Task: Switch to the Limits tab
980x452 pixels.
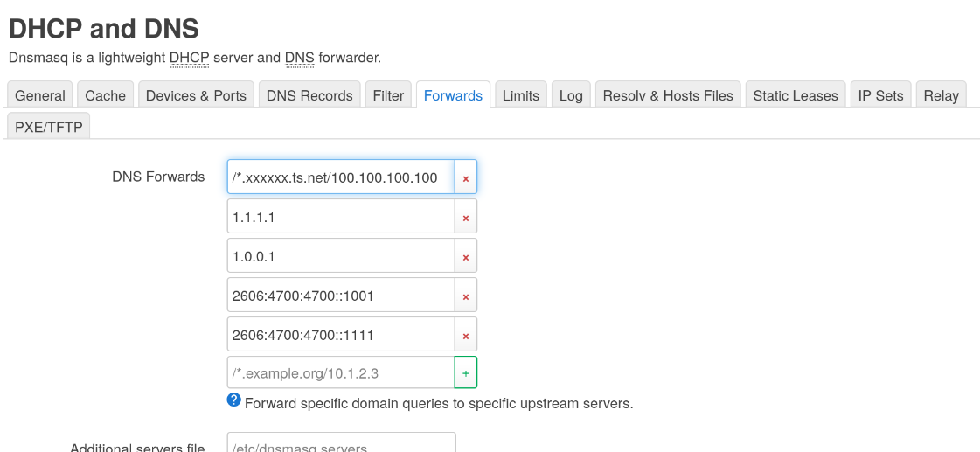Action: tap(521, 95)
